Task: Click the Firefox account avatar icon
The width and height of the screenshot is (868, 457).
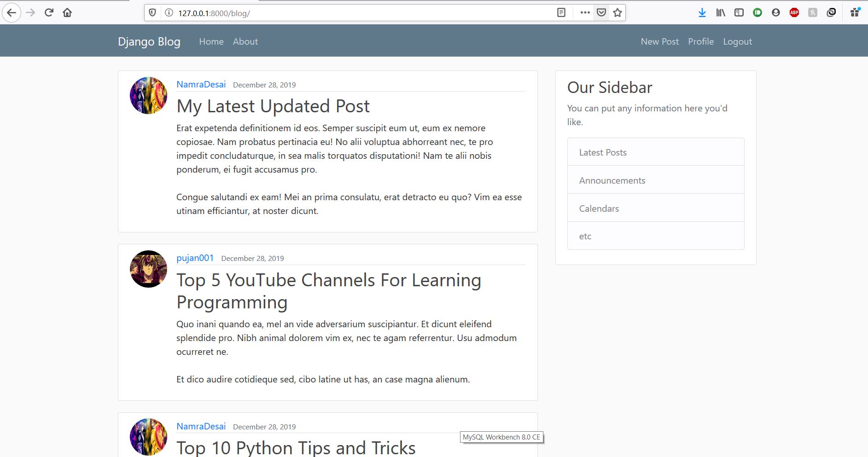Action: click(776, 13)
